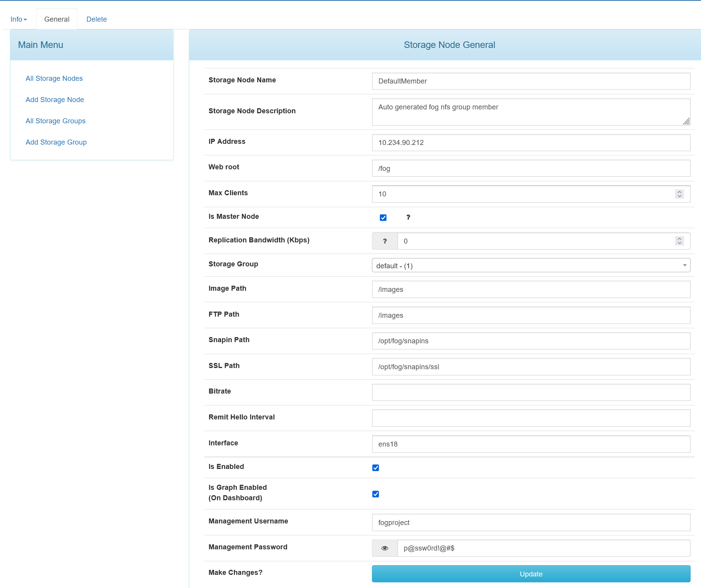Click the Image Path field
The image size is (701, 588).
coord(531,290)
